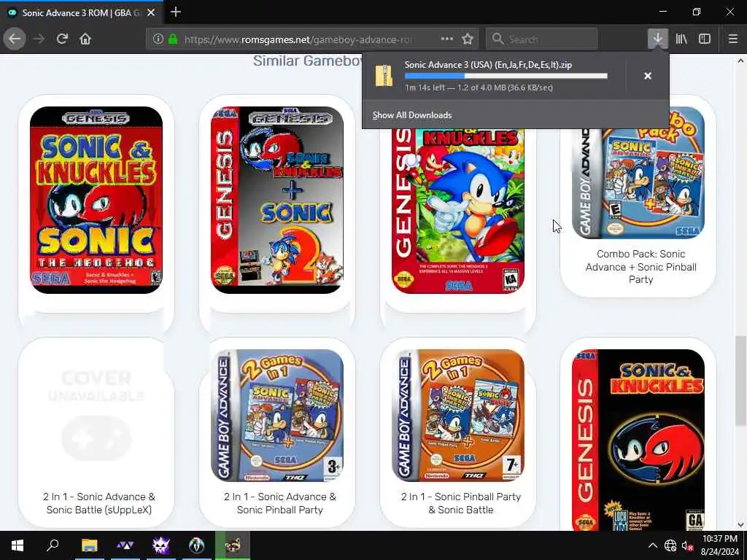Image resolution: width=747 pixels, height=560 pixels.
Task: Click the page vertical scrollbar thumb
Action: click(x=740, y=381)
